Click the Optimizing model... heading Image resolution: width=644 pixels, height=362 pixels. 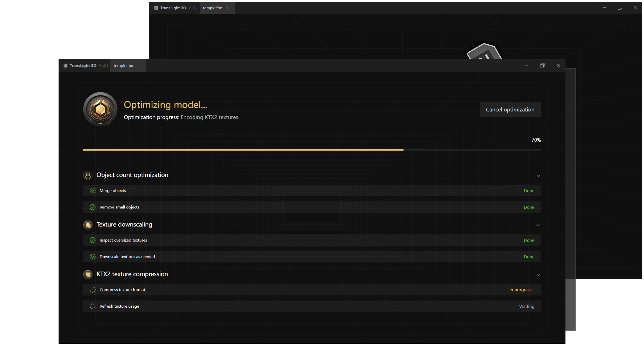coord(166,105)
